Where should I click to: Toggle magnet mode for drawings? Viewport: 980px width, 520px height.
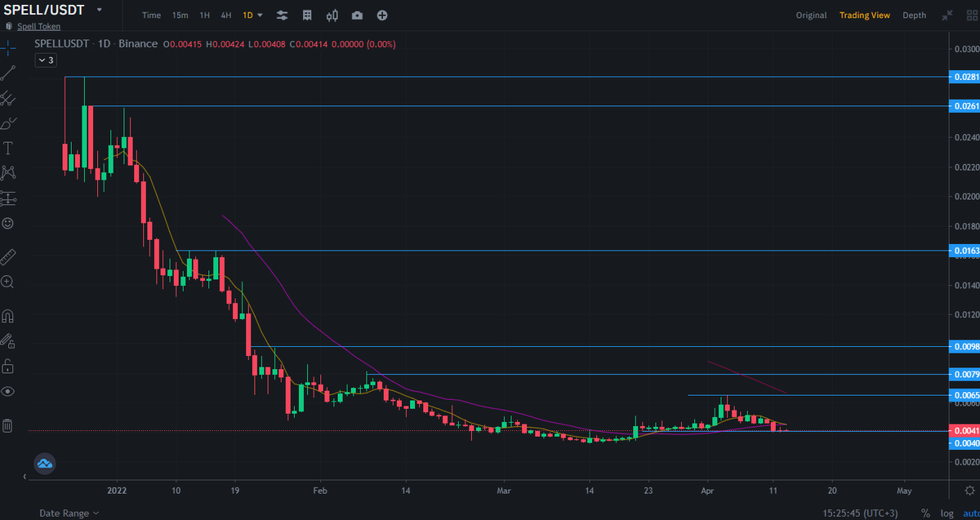click(8, 316)
